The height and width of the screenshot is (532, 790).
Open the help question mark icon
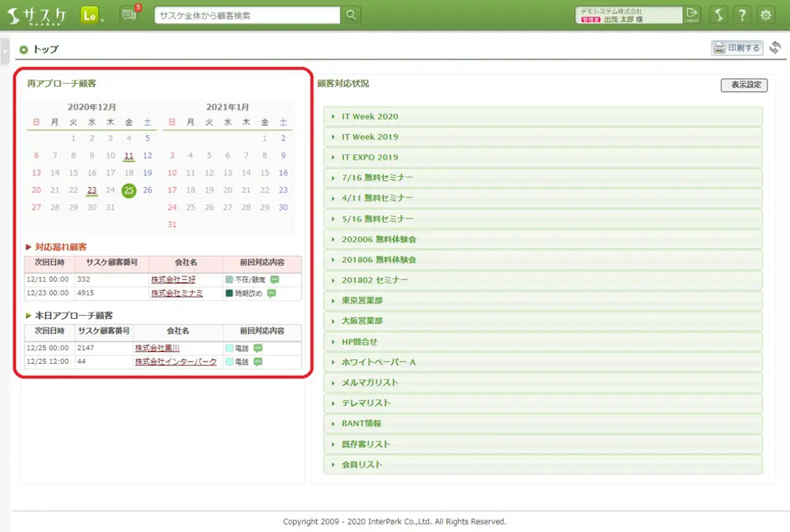742,15
